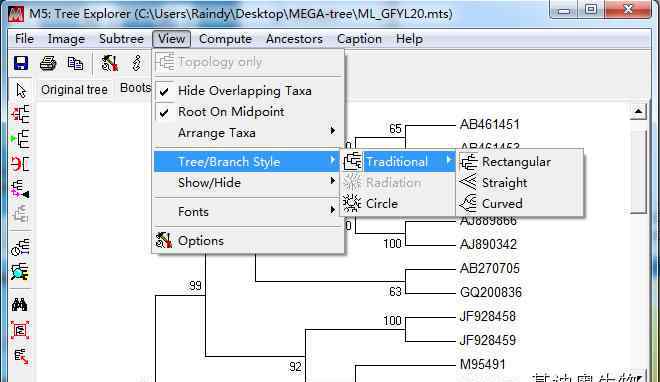Click the binoculars Find taxa icon
This screenshot has height=382, width=660.
point(20,304)
